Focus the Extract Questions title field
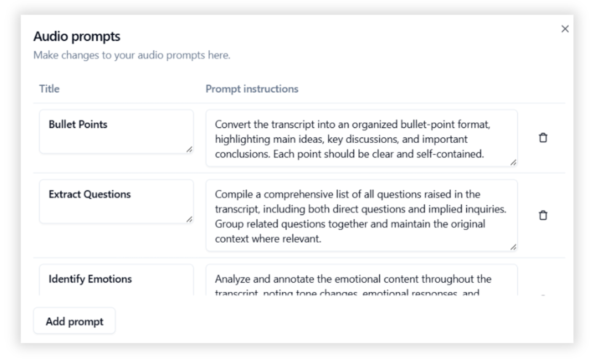Image resolution: width=593 pixels, height=364 pixels. click(x=116, y=201)
